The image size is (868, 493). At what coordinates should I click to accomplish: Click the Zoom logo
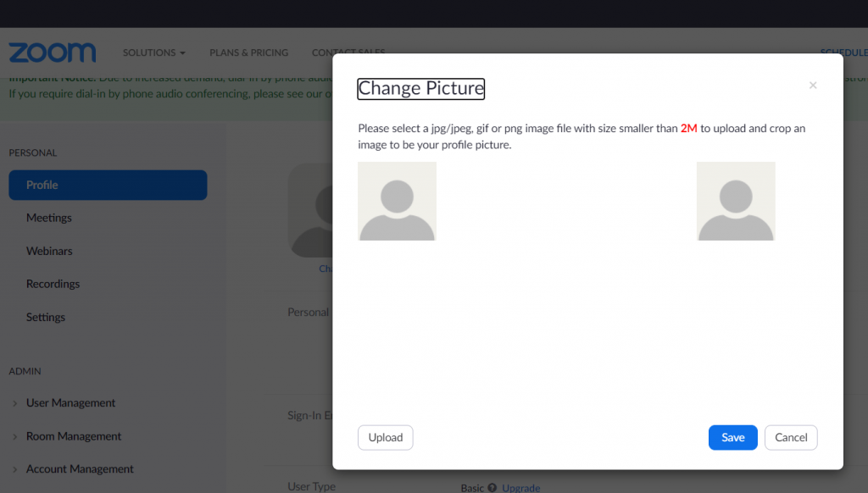pos(53,53)
